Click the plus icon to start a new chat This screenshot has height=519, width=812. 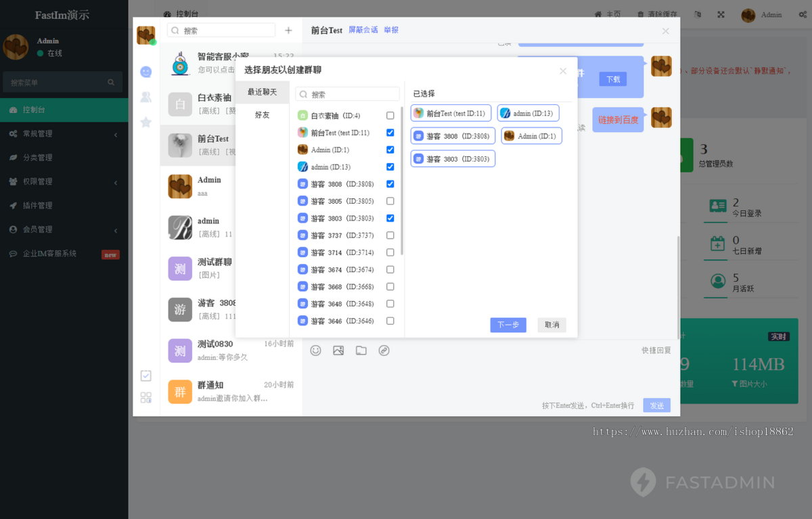click(x=289, y=30)
